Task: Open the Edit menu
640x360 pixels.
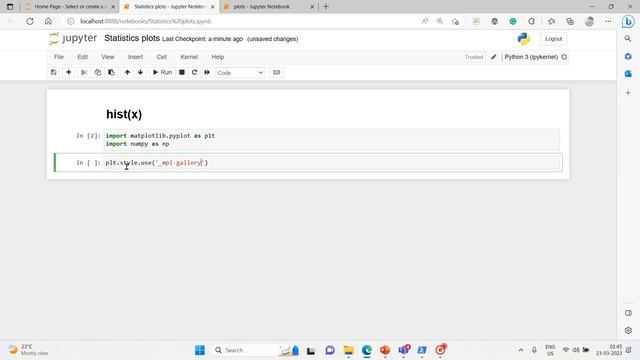Action: coord(82,57)
